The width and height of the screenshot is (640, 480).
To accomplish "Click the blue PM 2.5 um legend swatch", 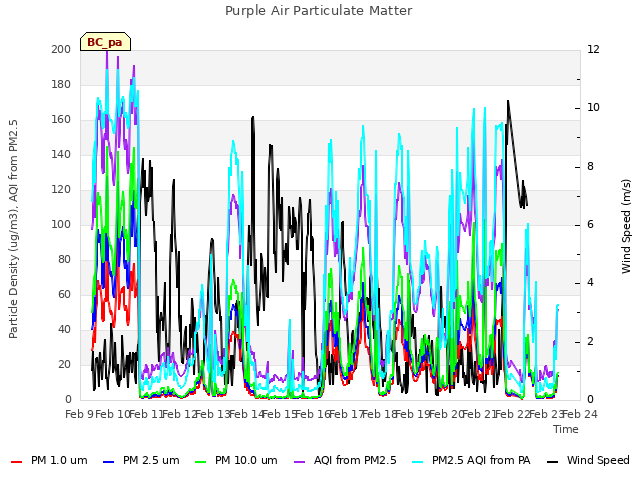I will 109,462.
